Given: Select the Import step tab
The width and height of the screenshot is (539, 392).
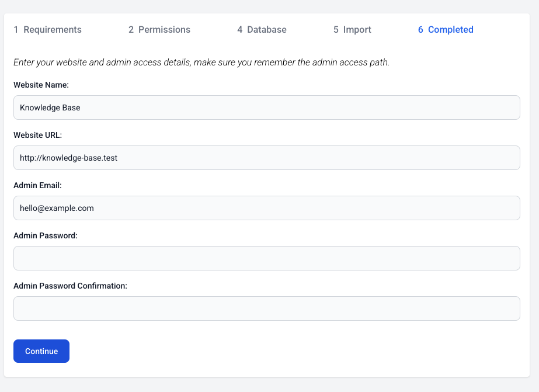Looking at the screenshot, I should click(352, 30).
